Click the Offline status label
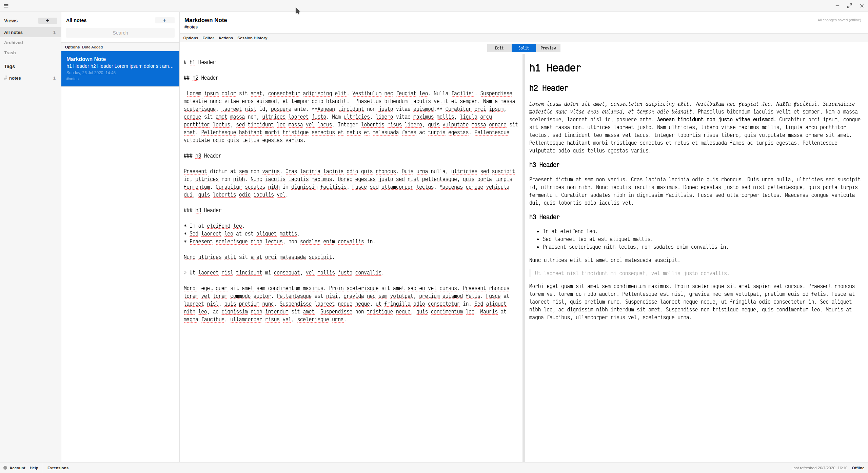868x473 pixels. [858, 468]
